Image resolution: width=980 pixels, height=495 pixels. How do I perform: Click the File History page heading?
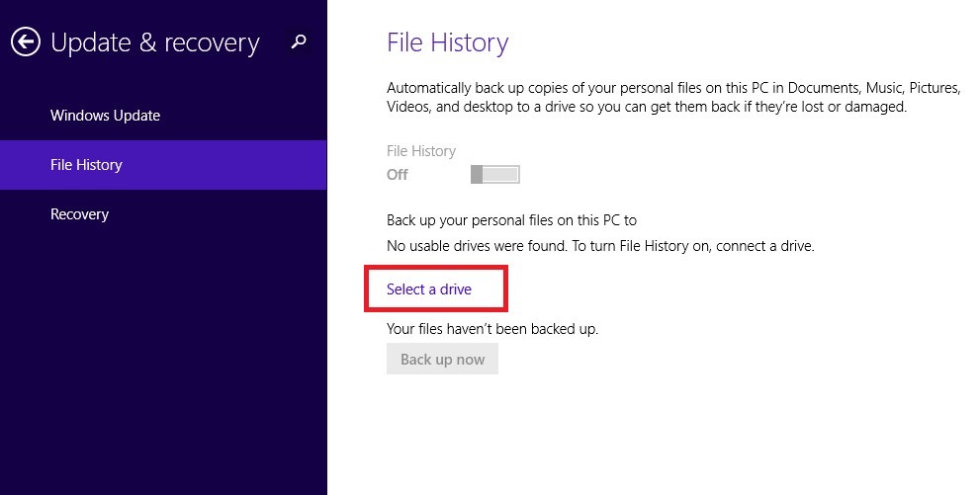click(x=448, y=42)
